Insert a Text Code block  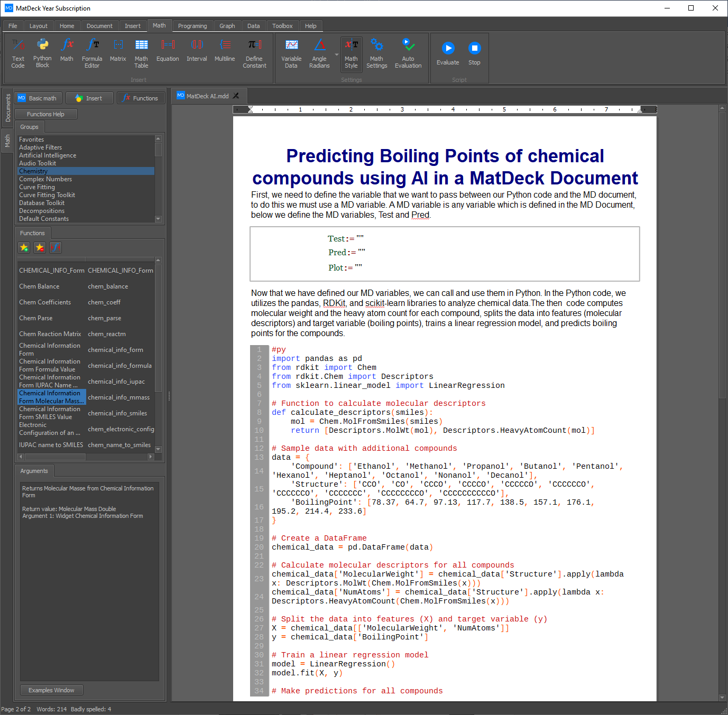click(x=18, y=53)
